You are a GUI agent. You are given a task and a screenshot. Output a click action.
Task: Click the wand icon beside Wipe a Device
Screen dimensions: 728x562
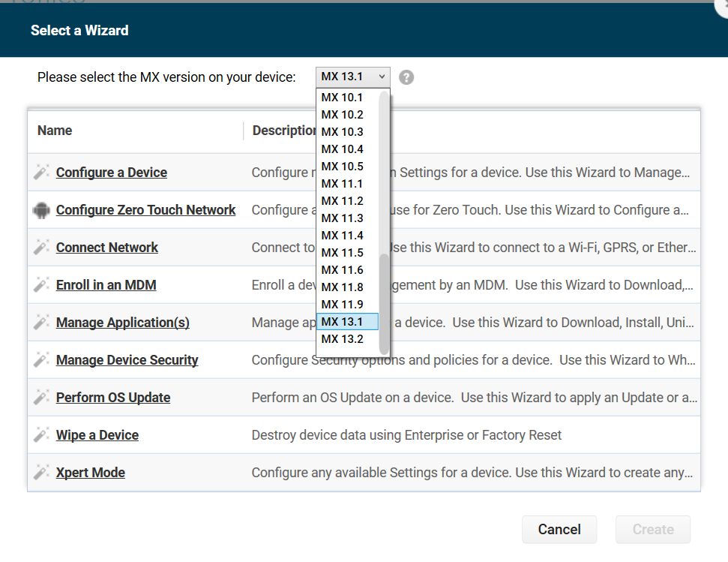coord(41,434)
